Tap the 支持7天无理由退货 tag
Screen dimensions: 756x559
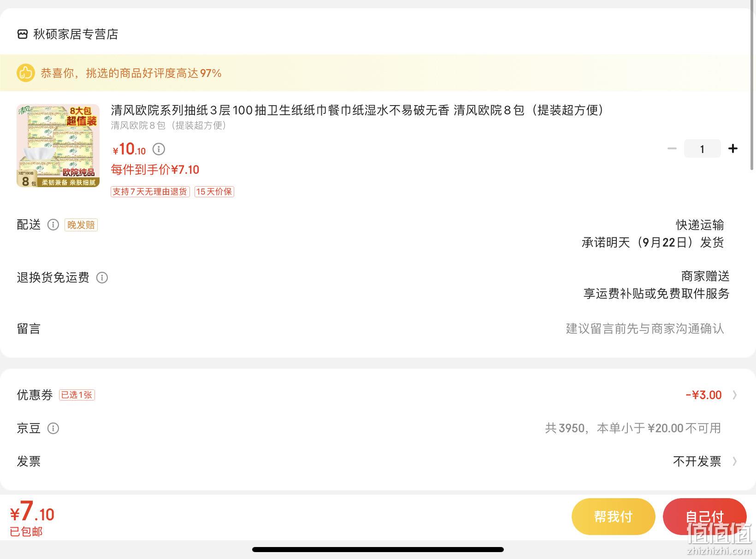tap(150, 192)
